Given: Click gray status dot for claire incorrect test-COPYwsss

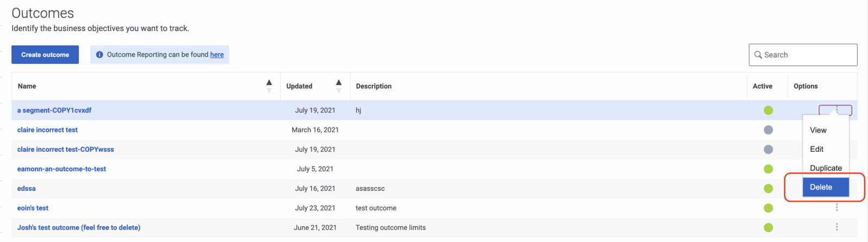Looking at the screenshot, I should pos(768,149).
